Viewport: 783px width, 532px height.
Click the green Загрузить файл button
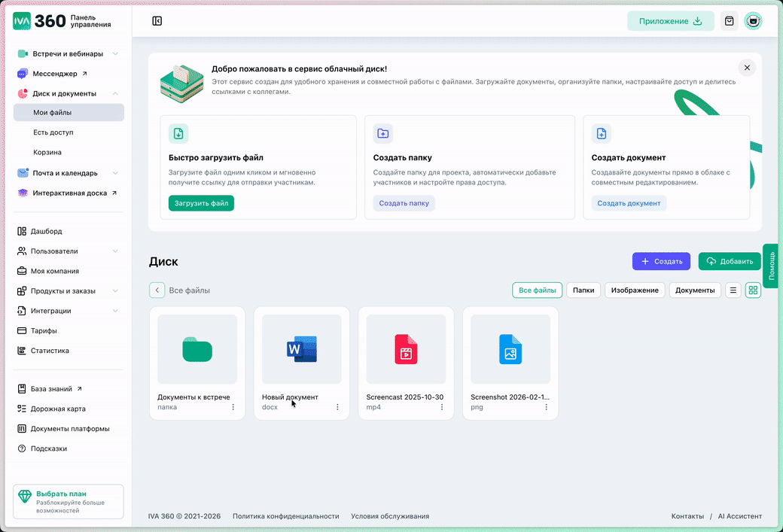[201, 203]
